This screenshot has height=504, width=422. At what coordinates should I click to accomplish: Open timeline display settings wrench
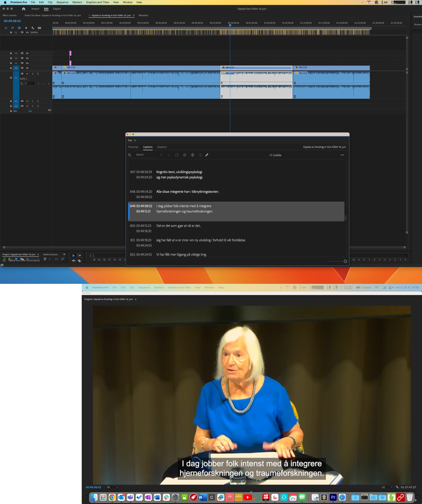[x=33, y=28]
